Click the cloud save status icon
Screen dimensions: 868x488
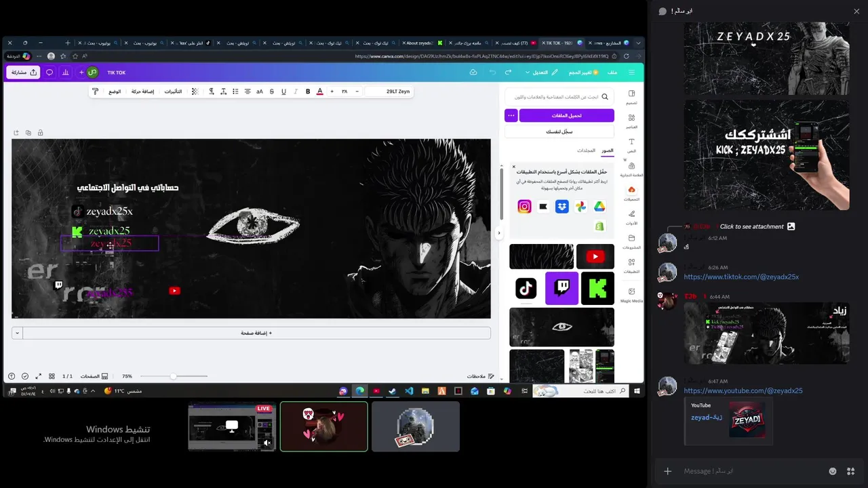click(x=473, y=73)
